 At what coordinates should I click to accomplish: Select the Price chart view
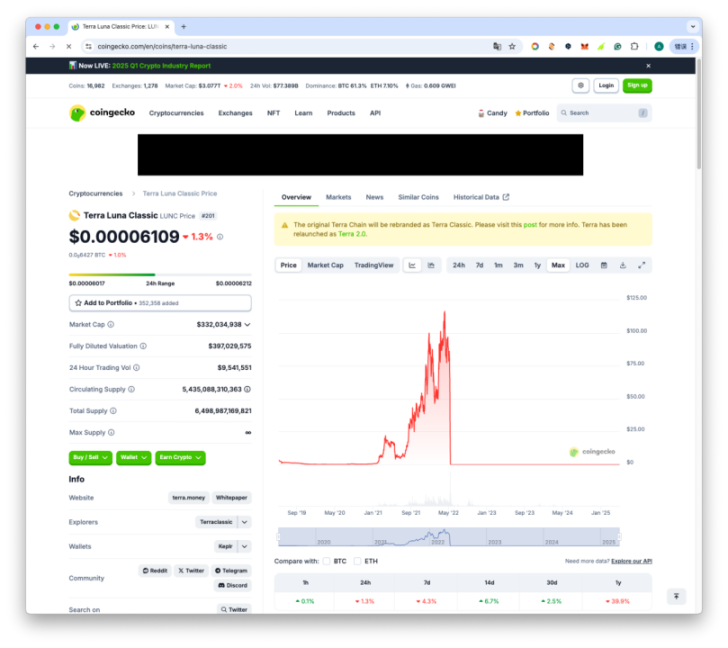click(288, 265)
